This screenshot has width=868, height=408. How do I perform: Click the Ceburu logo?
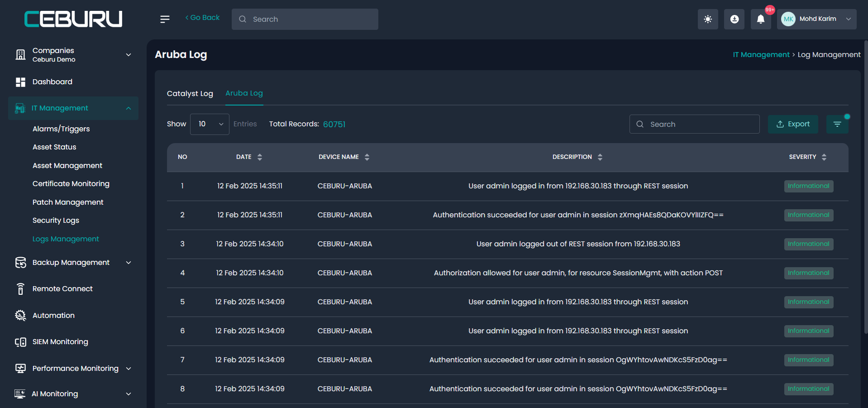click(x=73, y=19)
